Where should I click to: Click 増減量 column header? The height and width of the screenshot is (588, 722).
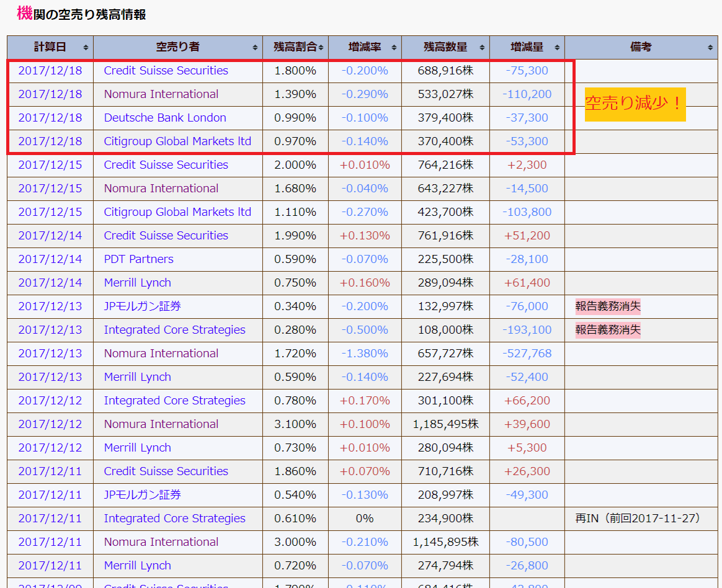pos(527,47)
